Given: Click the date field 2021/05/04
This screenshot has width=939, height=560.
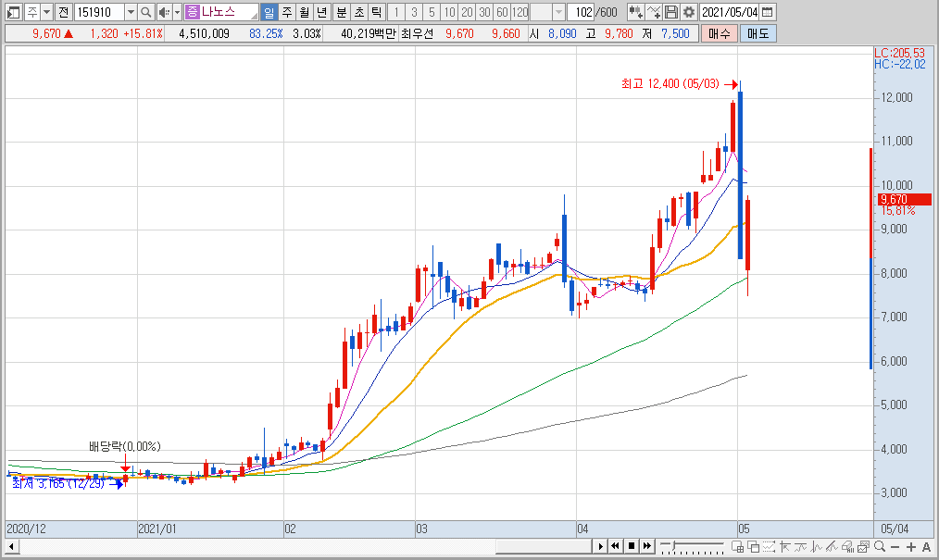Looking at the screenshot, I should point(730,12).
